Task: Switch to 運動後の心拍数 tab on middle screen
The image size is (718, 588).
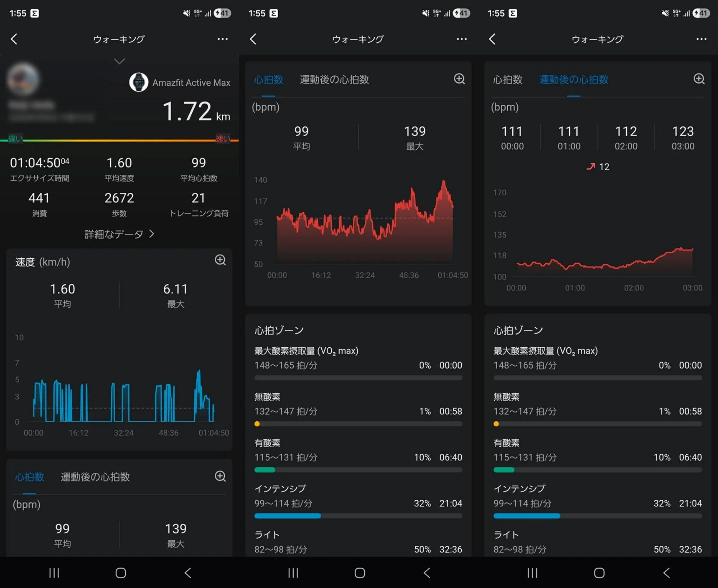Action: pos(334,79)
